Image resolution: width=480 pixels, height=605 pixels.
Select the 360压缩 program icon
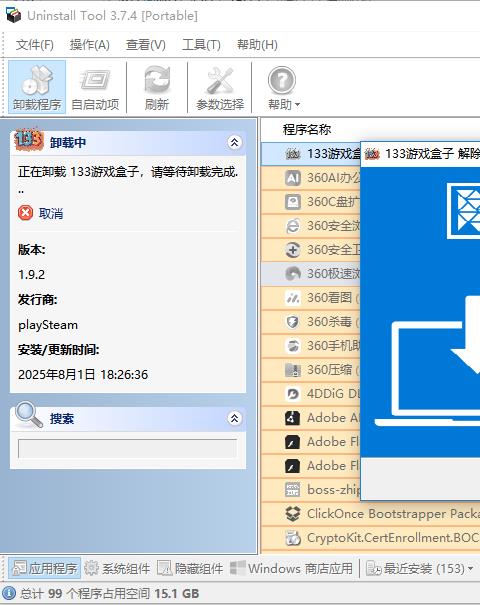[x=292, y=370]
